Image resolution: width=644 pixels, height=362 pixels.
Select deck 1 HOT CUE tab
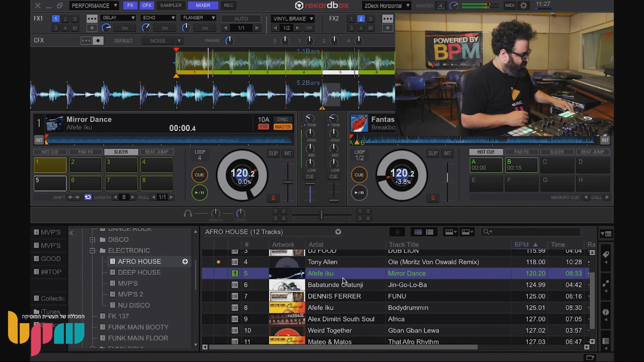(x=50, y=152)
